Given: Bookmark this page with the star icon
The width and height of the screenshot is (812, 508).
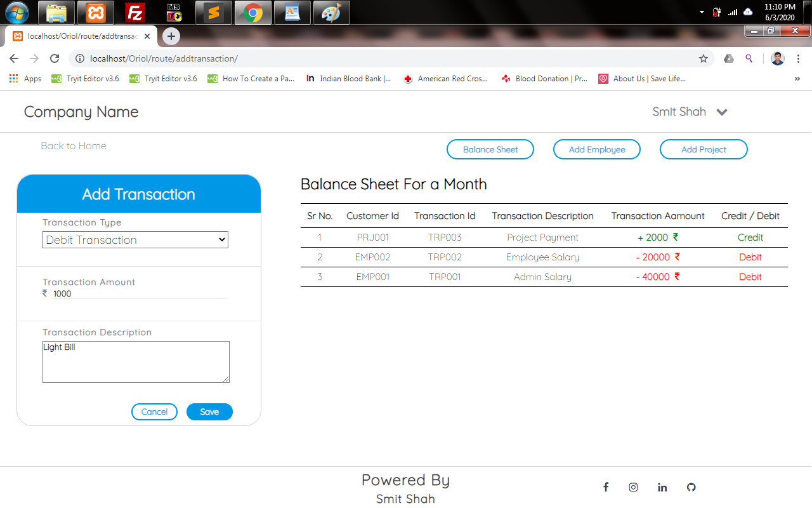Looking at the screenshot, I should pyautogui.click(x=704, y=58).
